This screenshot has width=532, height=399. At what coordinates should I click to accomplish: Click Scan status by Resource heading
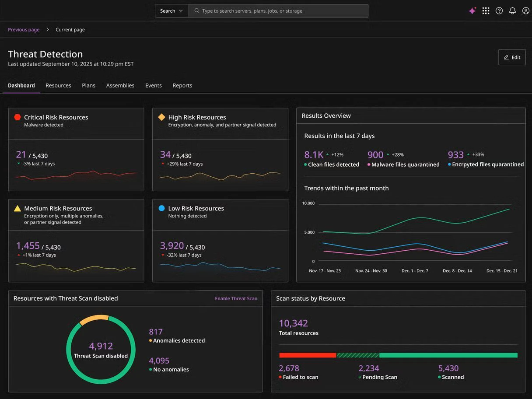coord(311,298)
